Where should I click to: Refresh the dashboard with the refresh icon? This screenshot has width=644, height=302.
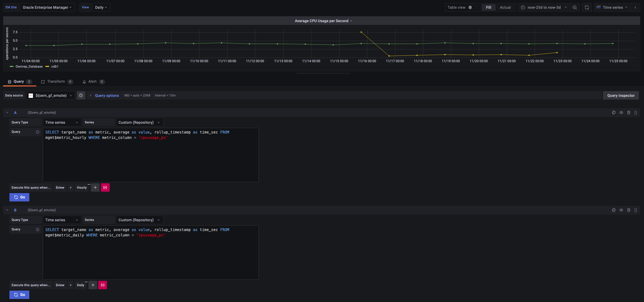(587, 7)
